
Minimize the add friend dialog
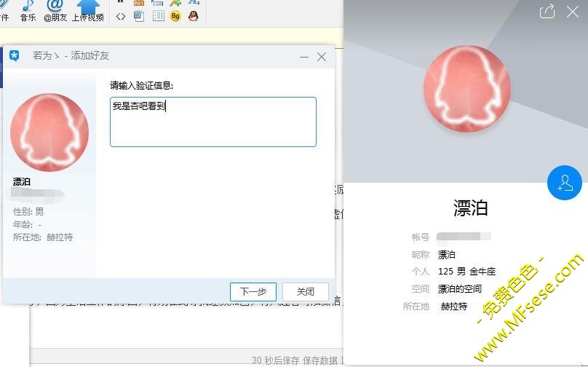pyautogui.click(x=304, y=57)
